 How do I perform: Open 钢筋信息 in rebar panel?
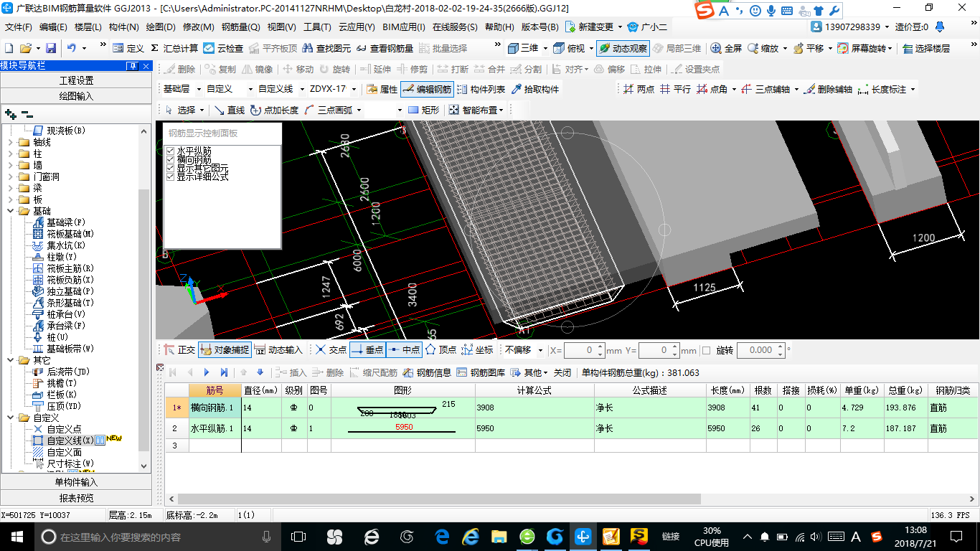click(x=427, y=373)
